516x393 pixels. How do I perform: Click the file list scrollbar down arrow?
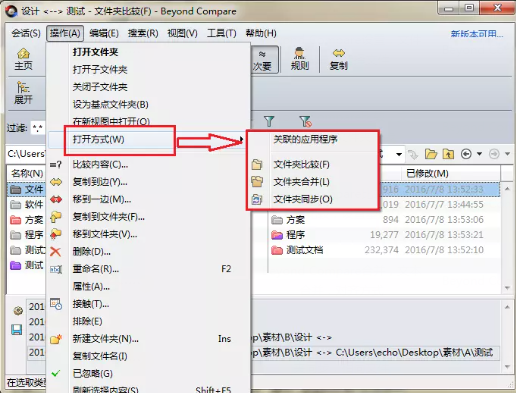[507, 287]
